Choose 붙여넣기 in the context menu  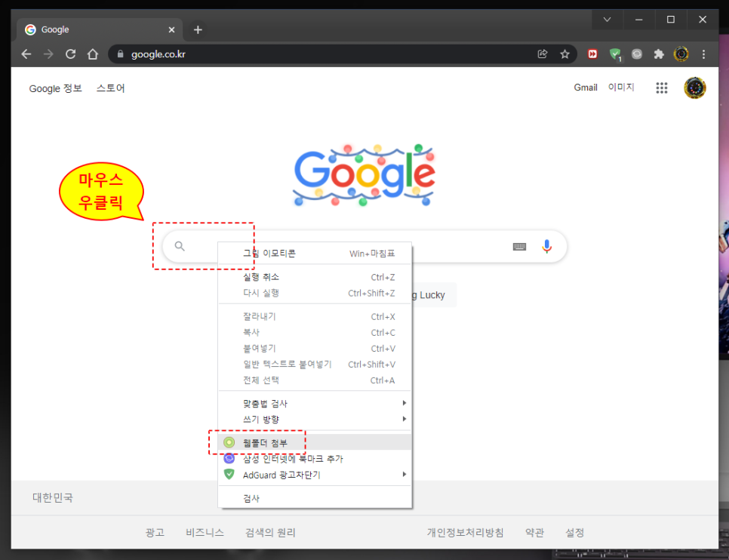(x=315, y=349)
